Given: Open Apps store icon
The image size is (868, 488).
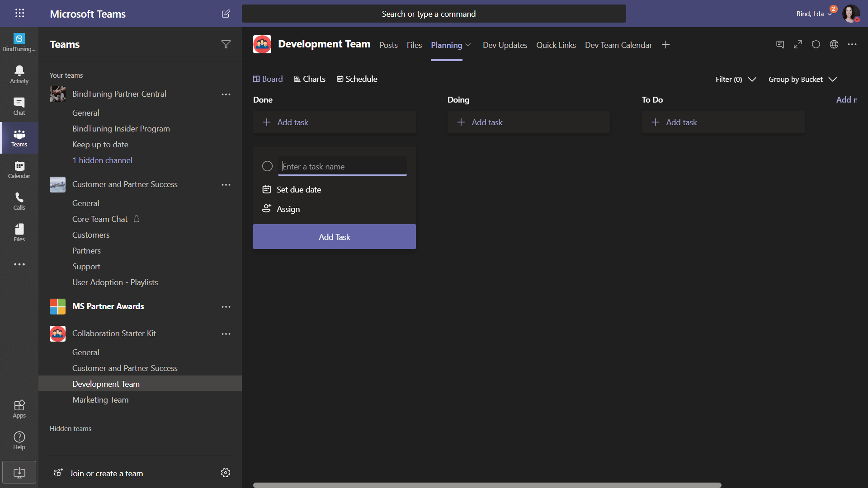Looking at the screenshot, I should 19,409.
